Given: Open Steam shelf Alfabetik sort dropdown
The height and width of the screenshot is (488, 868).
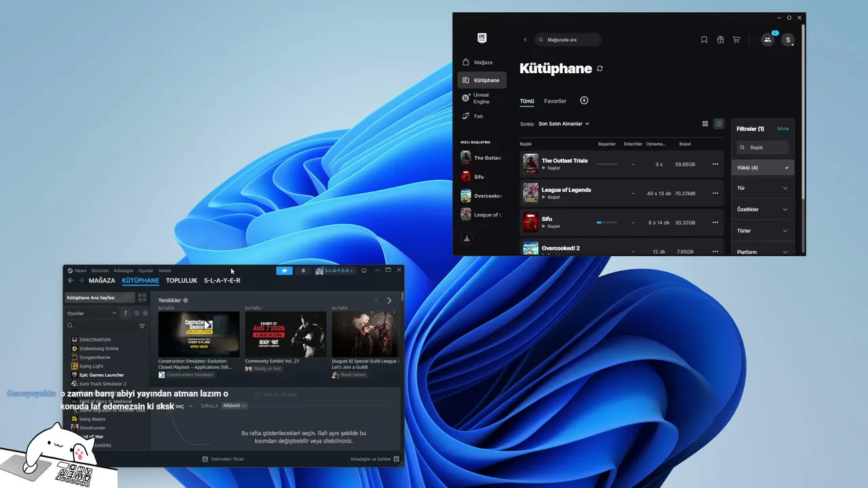Looking at the screenshot, I should pyautogui.click(x=234, y=406).
